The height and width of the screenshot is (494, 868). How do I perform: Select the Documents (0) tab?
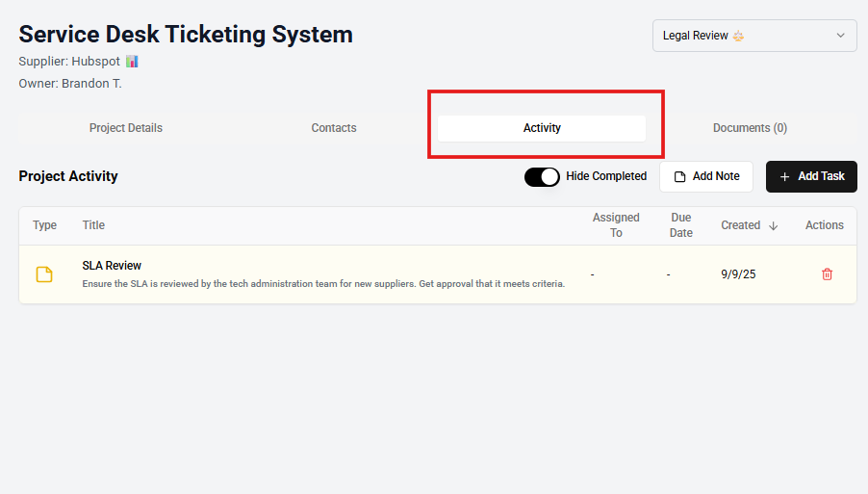[750, 128]
